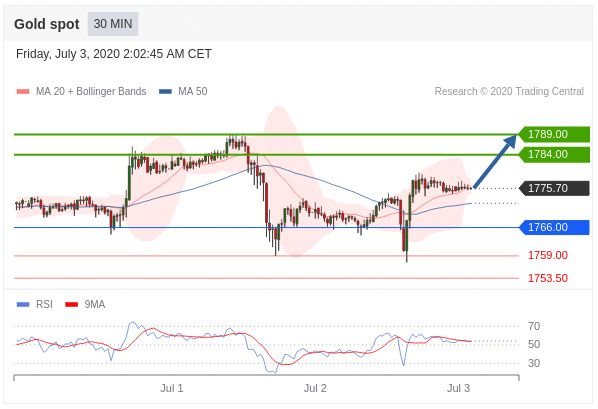This screenshot has height=409, width=598.
Task: Click the Jul 2 date marker
Action: (315, 388)
